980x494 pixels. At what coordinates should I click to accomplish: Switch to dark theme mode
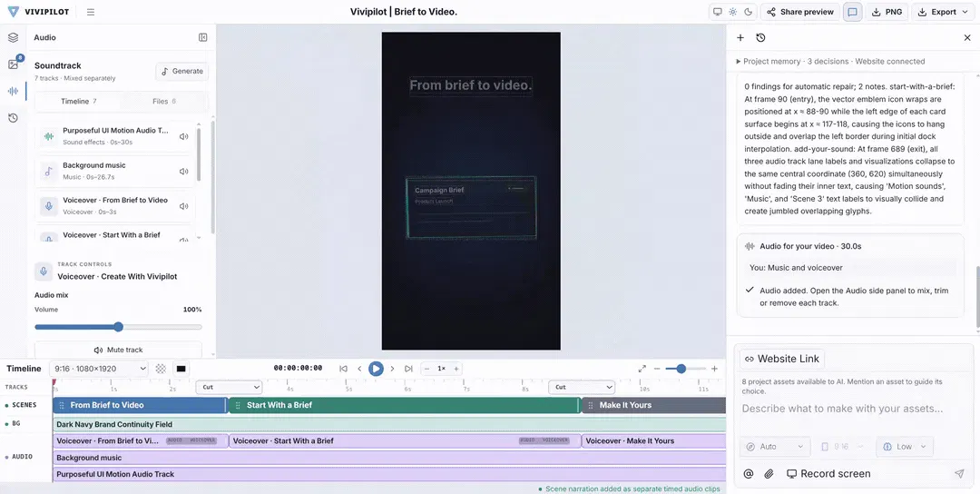(748, 12)
